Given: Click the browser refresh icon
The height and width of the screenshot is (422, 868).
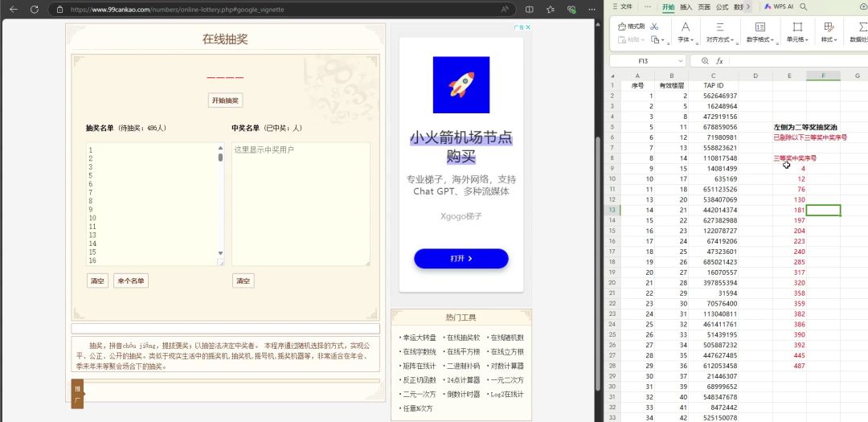Looking at the screenshot, I should (35, 9).
